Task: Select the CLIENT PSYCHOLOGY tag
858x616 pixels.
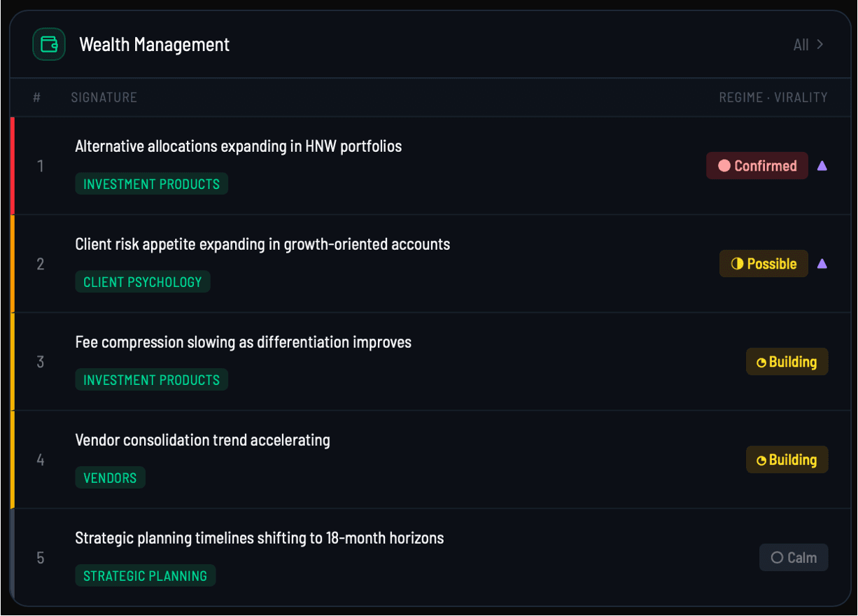Action: [143, 282]
